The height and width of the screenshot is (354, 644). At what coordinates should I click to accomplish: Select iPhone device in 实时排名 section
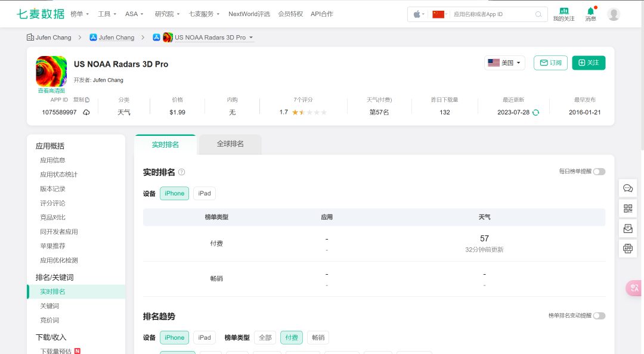point(175,194)
